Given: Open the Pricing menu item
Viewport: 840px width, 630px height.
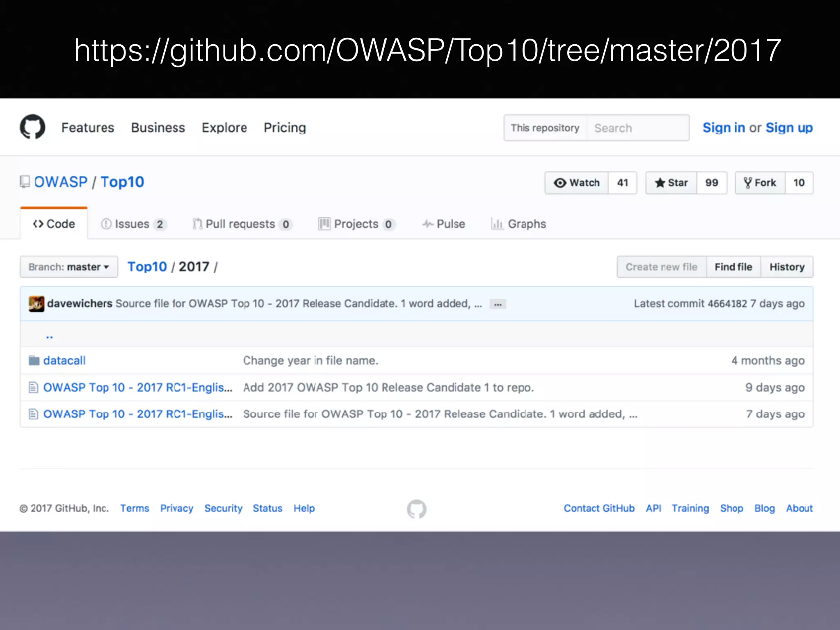Looking at the screenshot, I should 285,128.
